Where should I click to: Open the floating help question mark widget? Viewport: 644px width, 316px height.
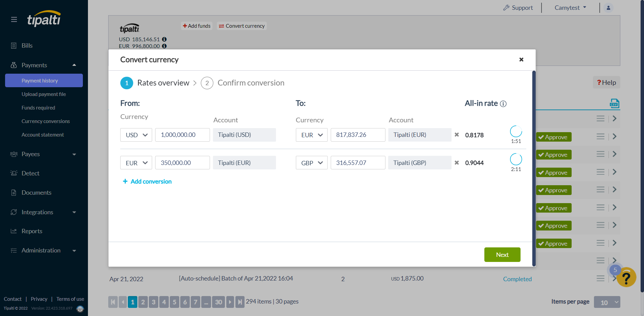(x=626, y=277)
